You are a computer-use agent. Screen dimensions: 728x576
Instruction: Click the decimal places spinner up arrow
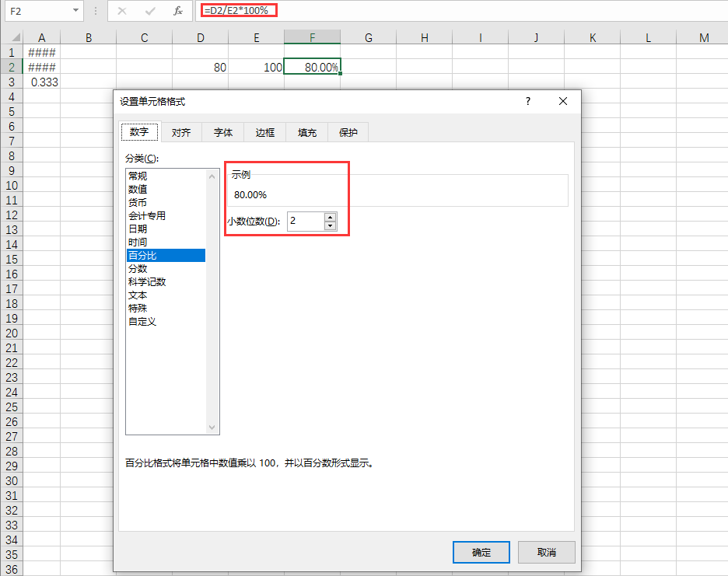[x=330, y=218]
